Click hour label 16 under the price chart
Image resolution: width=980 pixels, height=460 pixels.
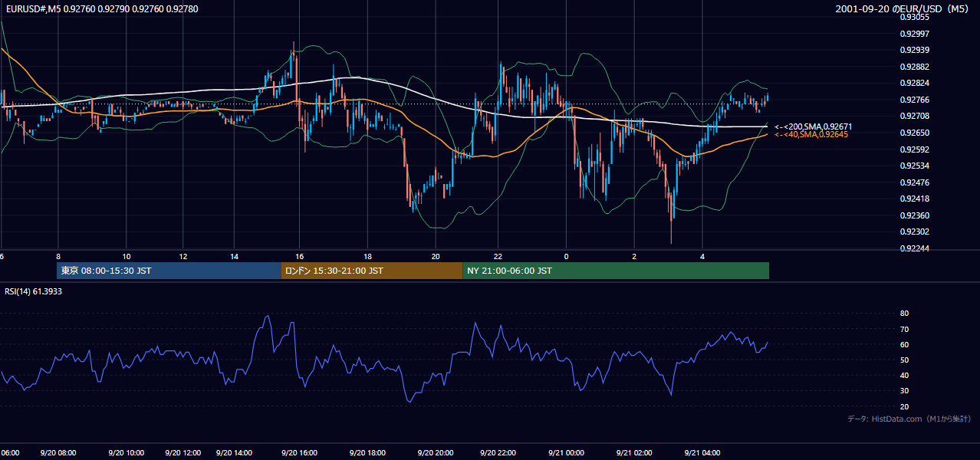point(300,257)
